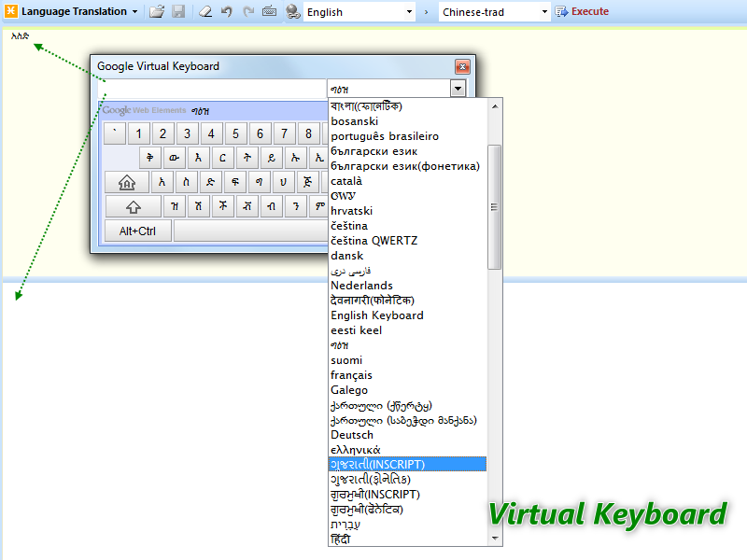
Task: Click the open file folder icon
Action: 157,11
